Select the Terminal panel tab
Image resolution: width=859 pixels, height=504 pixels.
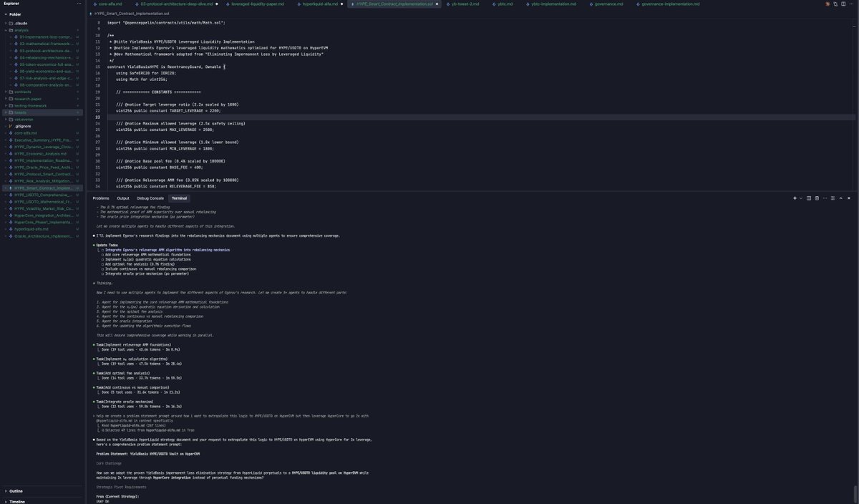pos(179,198)
